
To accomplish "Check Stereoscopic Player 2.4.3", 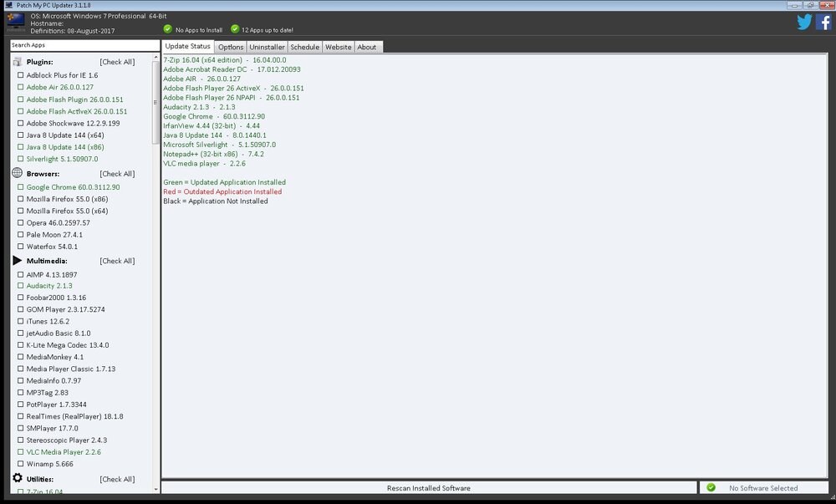I will [21, 440].
